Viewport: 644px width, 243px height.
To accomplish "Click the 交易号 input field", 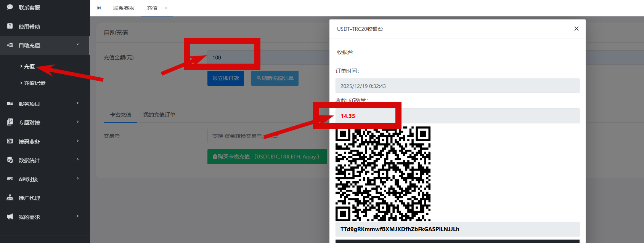I will [x=268, y=136].
